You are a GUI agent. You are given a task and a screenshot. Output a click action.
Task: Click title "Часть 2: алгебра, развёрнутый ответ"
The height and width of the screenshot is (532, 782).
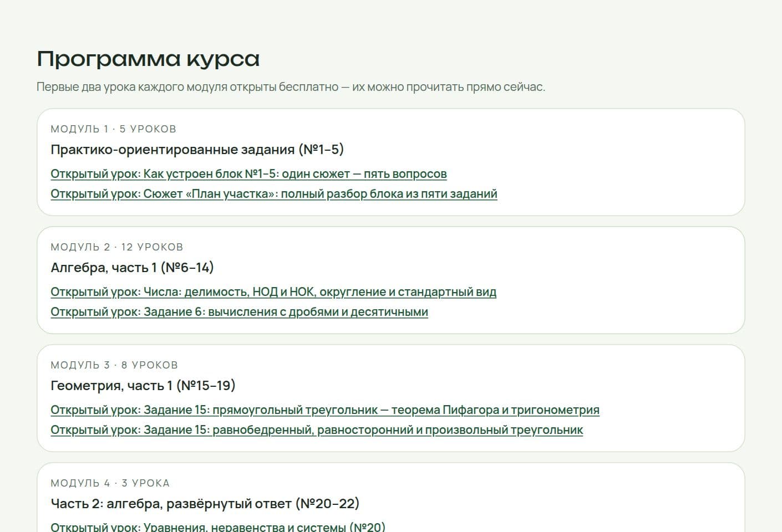[x=205, y=504]
